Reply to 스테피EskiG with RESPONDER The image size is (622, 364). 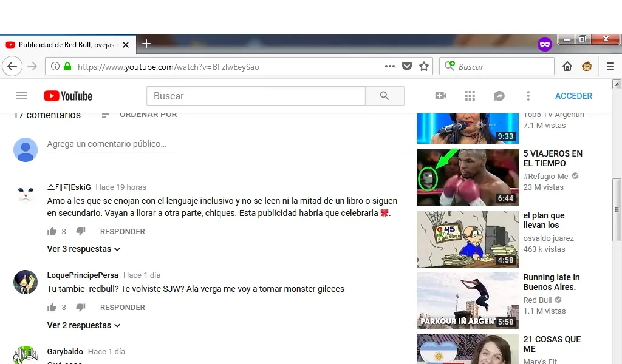click(123, 231)
